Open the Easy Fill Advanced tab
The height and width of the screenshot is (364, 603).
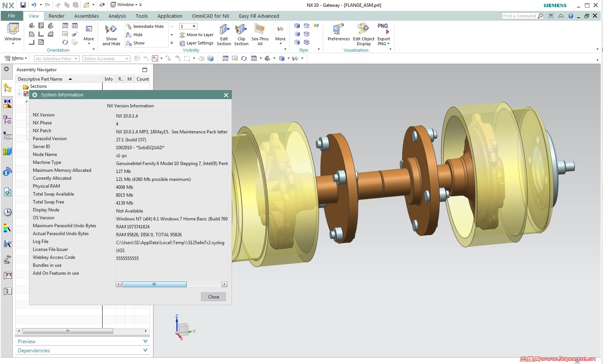pos(259,16)
